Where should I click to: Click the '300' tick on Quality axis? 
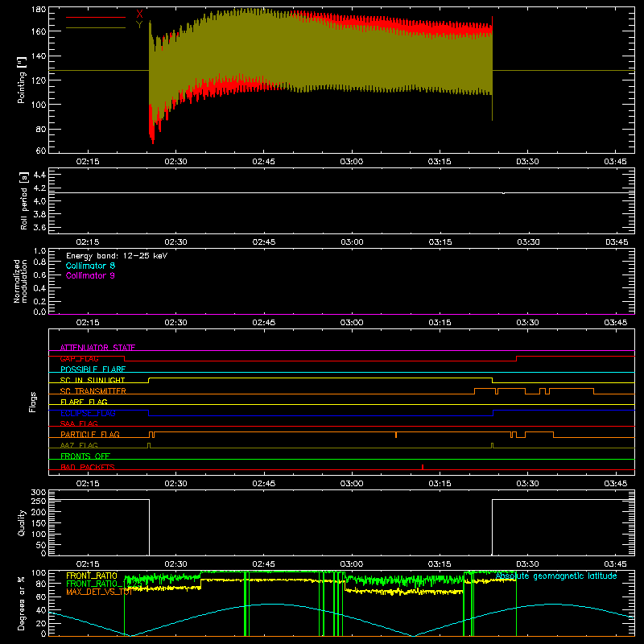39,493
